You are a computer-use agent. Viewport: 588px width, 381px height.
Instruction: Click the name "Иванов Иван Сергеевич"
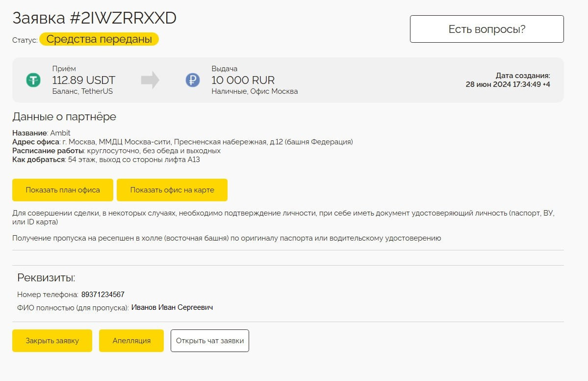[x=172, y=307]
